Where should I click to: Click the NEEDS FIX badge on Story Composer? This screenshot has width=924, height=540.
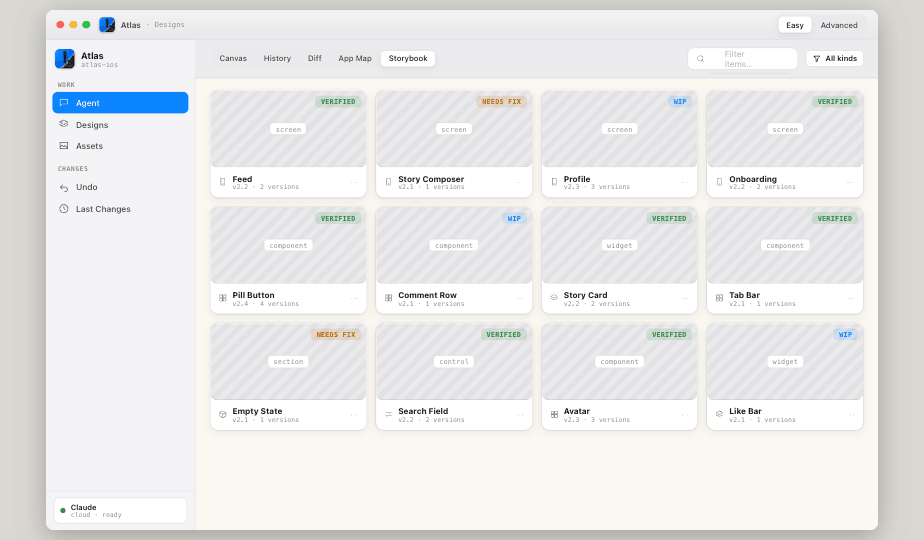point(501,102)
